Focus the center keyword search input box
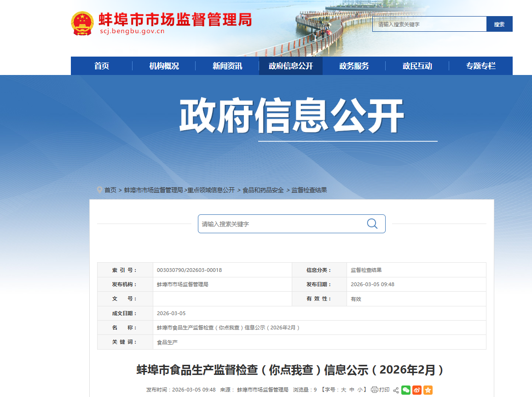Screen dimensions: 532x397 pos(281,224)
